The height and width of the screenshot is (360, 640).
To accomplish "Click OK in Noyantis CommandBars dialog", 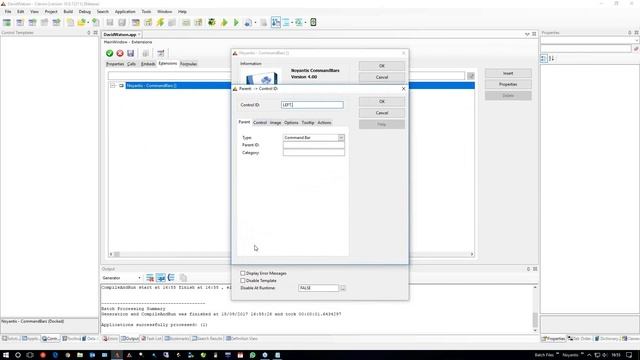I will coord(382,66).
